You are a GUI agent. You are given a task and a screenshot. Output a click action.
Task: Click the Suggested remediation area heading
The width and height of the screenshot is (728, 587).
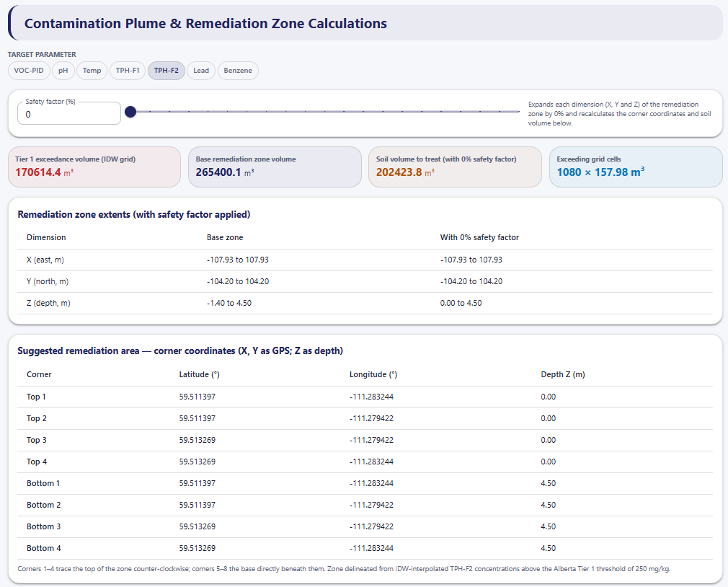pyautogui.click(x=180, y=351)
